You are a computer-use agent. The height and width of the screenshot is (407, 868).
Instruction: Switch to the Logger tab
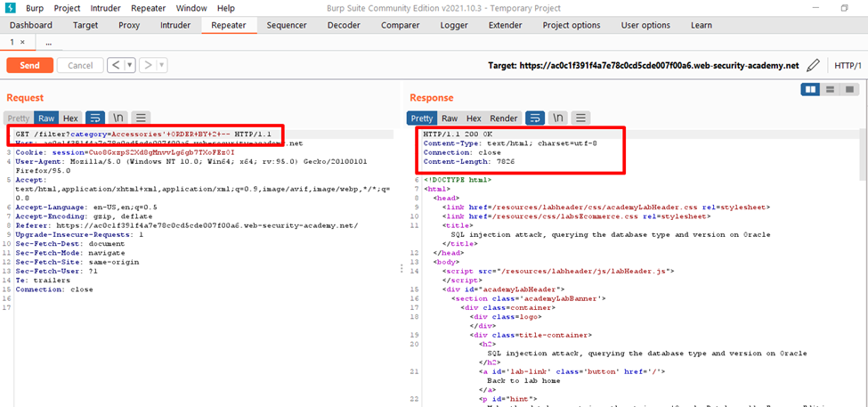tap(454, 26)
